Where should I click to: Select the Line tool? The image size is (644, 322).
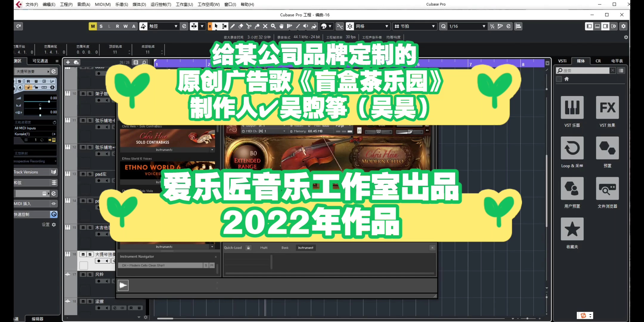click(x=298, y=26)
